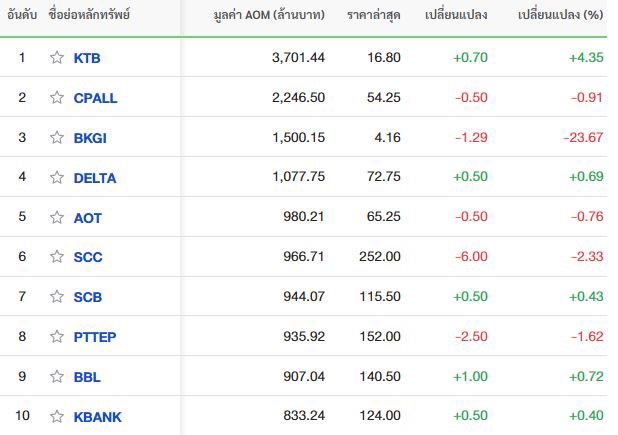The image size is (618, 435).
Task: Click the star beside BBL
Action: [x=57, y=377]
